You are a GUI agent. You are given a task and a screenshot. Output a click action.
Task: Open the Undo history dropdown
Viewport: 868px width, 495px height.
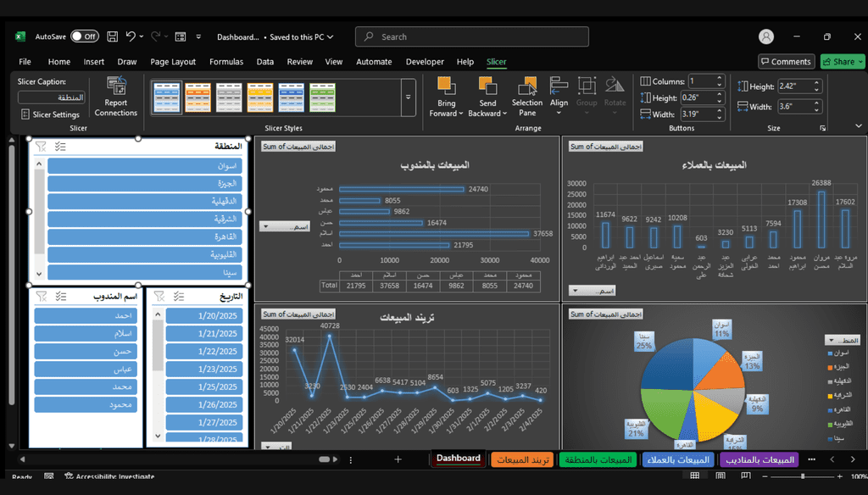142,36
